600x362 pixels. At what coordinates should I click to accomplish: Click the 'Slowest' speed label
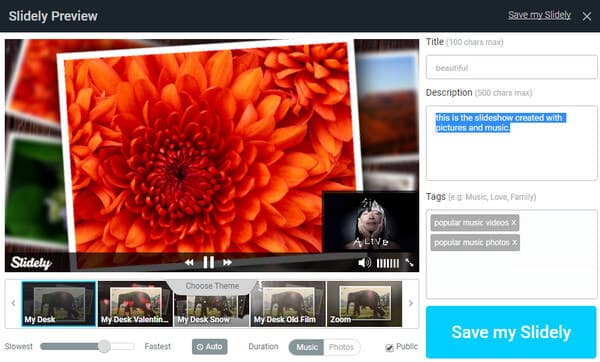18,346
